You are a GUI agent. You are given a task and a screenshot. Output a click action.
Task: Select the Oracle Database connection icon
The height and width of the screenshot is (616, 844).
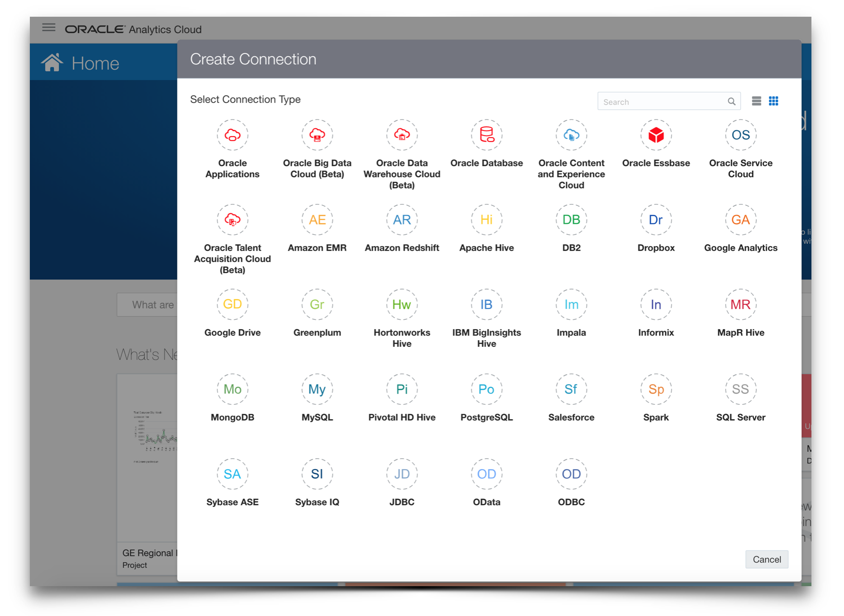[x=487, y=135]
